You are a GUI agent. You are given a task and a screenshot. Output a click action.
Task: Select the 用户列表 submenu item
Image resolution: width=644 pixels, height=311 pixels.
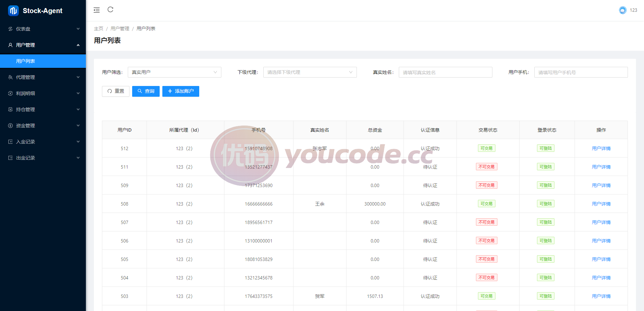[43, 61]
